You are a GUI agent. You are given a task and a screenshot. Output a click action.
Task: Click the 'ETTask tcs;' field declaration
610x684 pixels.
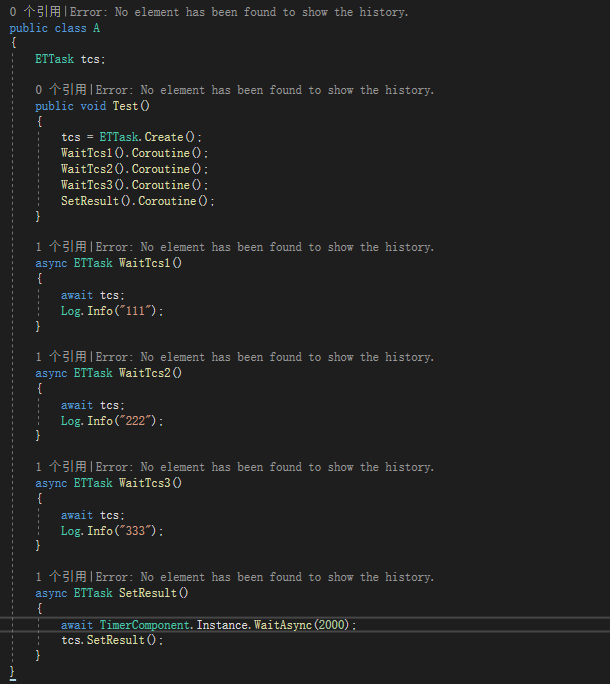[70, 59]
